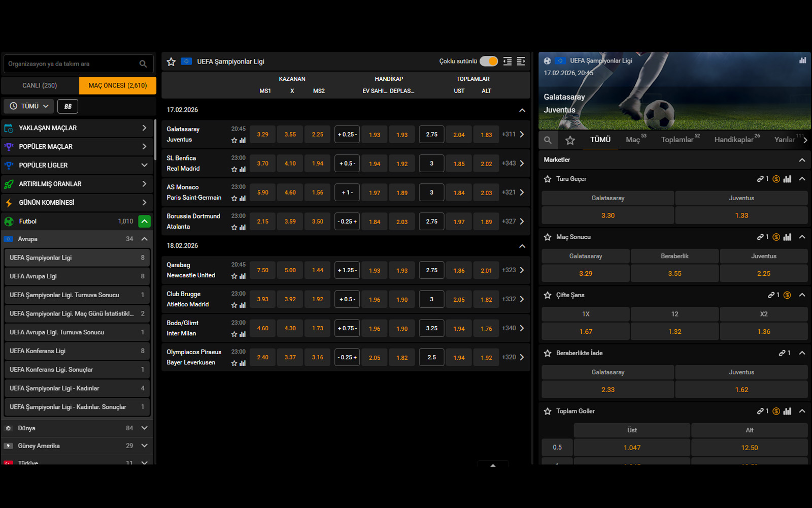Toggle the Çoklu sütünlü switch
This screenshot has width=812, height=508.
[489, 61]
